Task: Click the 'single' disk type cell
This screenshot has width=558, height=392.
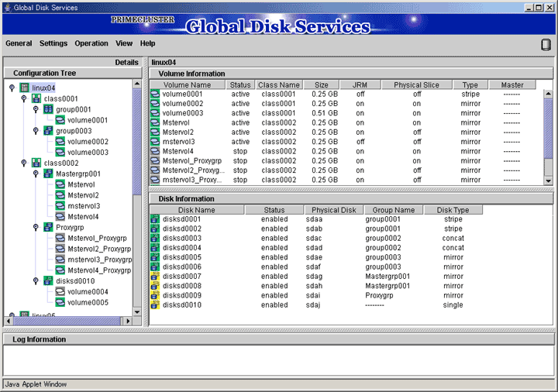Action: pos(453,305)
